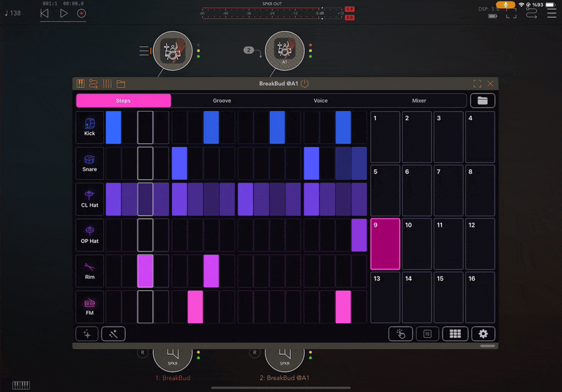
Task: Open the presets folder in BreakBud title bar
Action: click(121, 84)
